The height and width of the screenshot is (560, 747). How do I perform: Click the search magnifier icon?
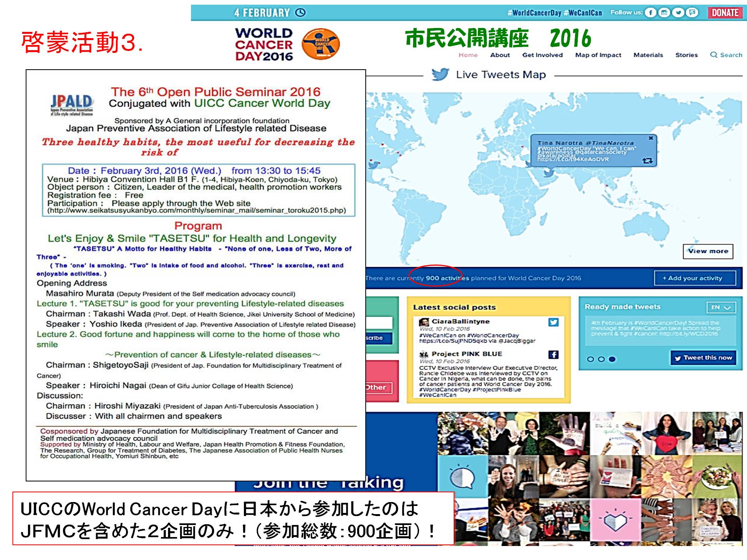[714, 55]
